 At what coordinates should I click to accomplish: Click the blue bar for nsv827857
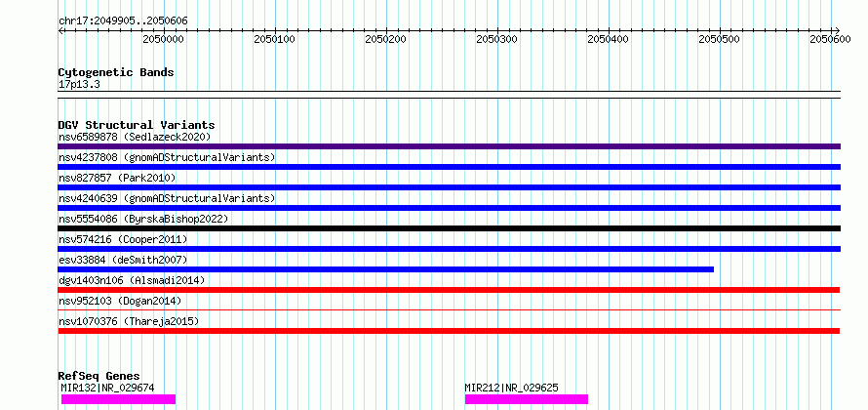click(x=449, y=187)
